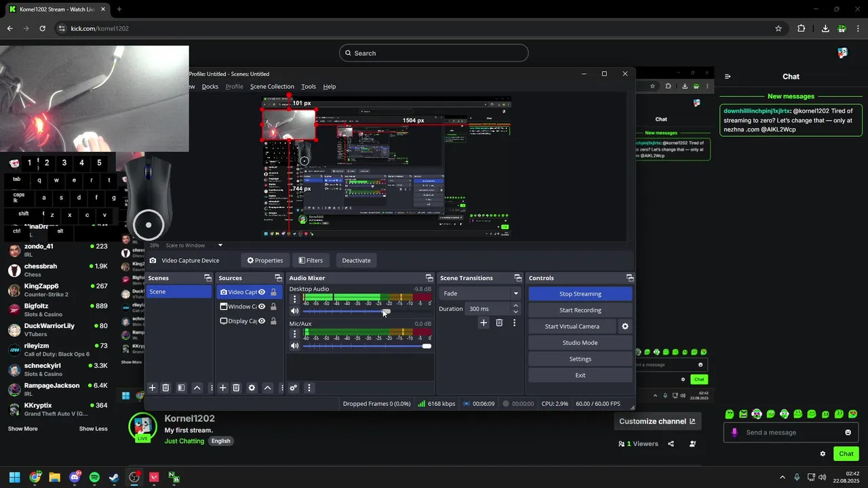Click Duration field showing 300 ms

pos(488,308)
